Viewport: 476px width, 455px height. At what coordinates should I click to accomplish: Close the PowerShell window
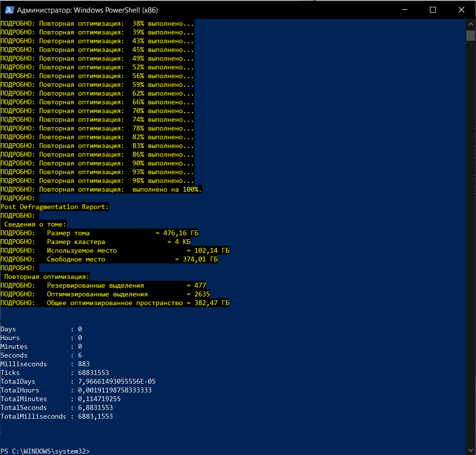(461, 10)
